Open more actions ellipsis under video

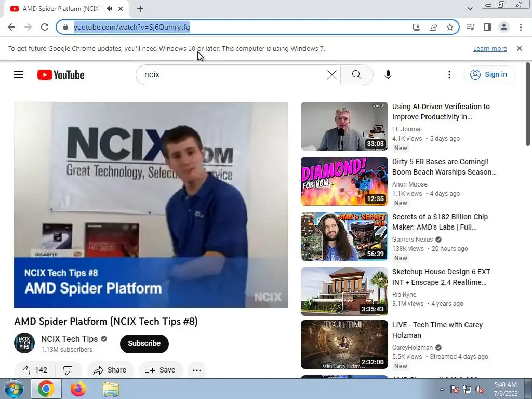[197, 370]
